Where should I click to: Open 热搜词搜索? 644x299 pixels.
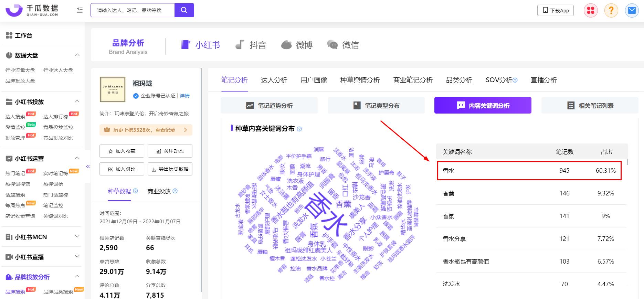(18, 184)
